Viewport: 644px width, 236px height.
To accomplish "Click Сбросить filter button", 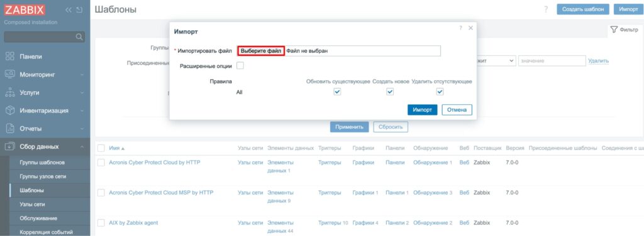I will 391,127.
